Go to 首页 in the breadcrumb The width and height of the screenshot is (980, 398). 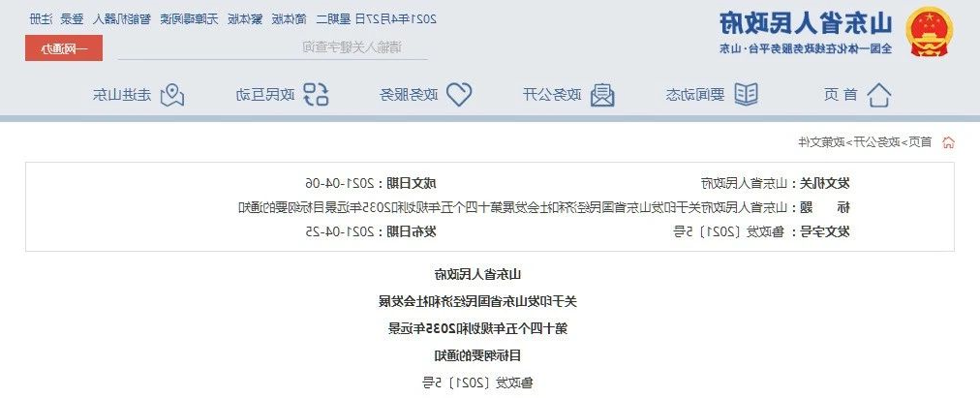[x=920, y=142]
